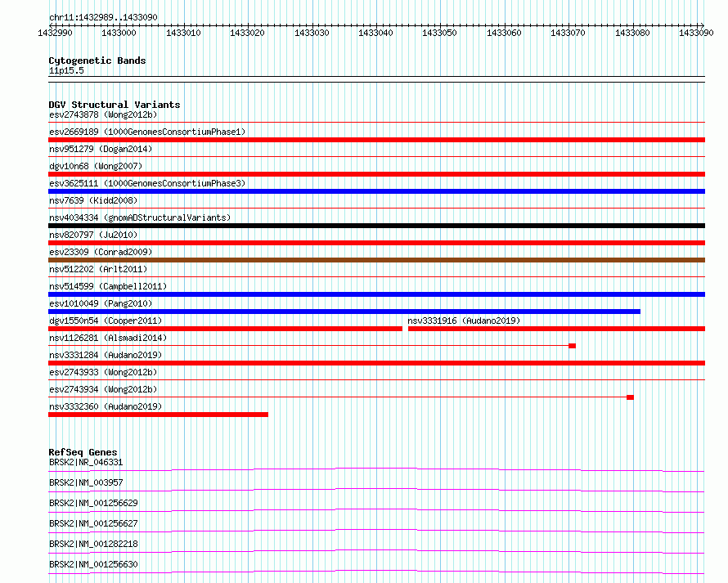This screenshot has height=583, width=728.
Task: Open variant nsv512202 (Arlt2011)
Action: pos(98,269)
